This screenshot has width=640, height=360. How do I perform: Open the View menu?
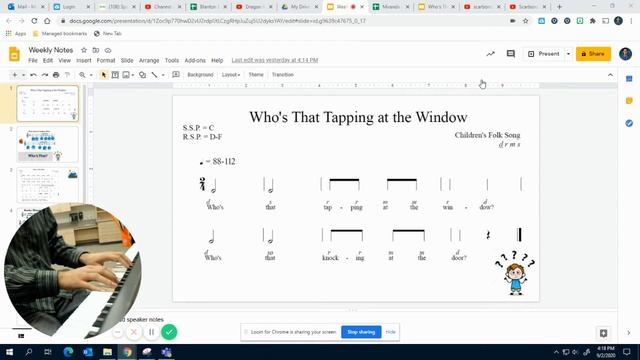(x=64, y=60)
